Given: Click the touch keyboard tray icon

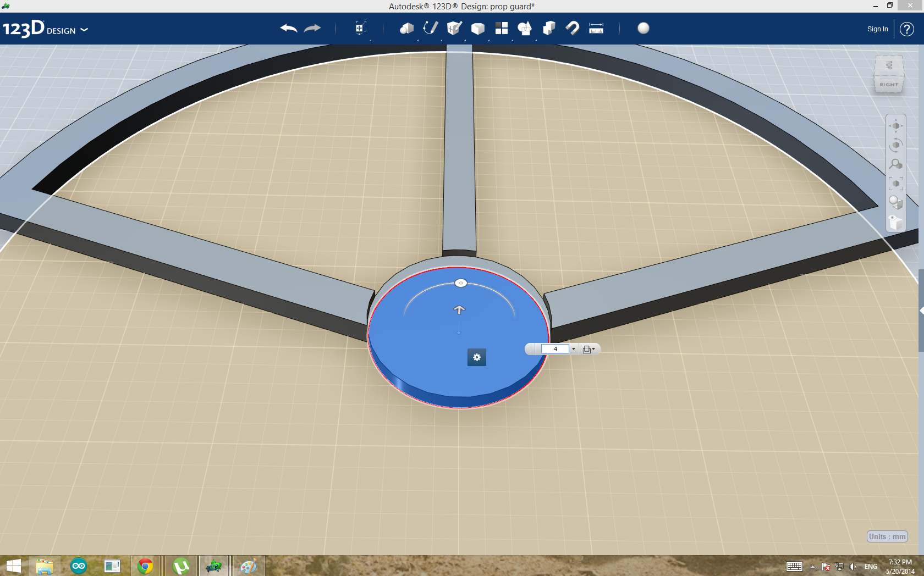Looking at the screenshot, I should coord(794,567).
